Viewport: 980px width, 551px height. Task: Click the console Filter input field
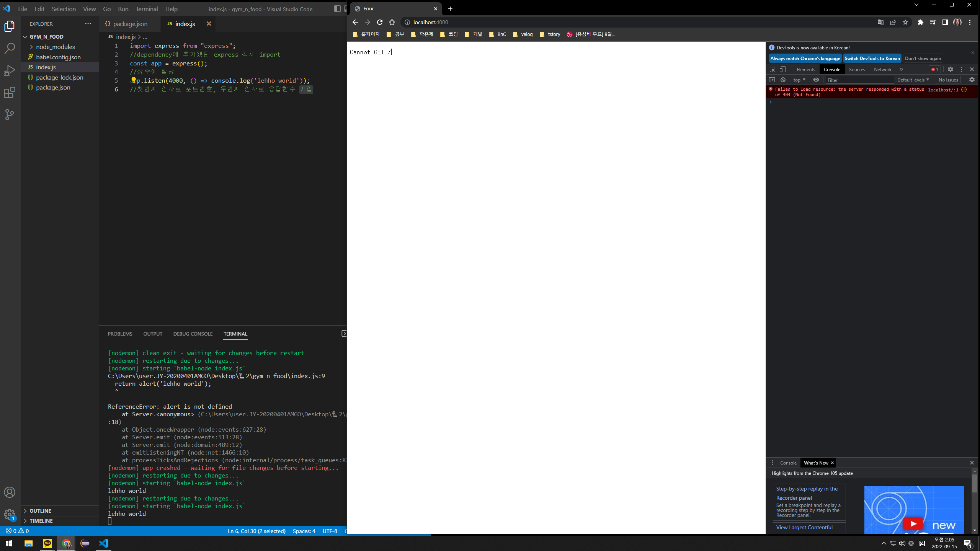pyautogui.click(x=859, y=80)
